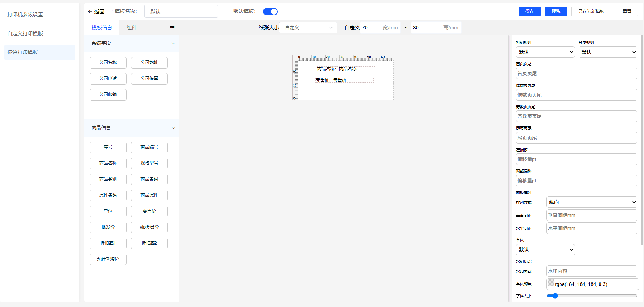Image resolution: width=644 pixels, height=307 pixels.
Task: Click the 商品编号 field button
Action: [149, 147]
